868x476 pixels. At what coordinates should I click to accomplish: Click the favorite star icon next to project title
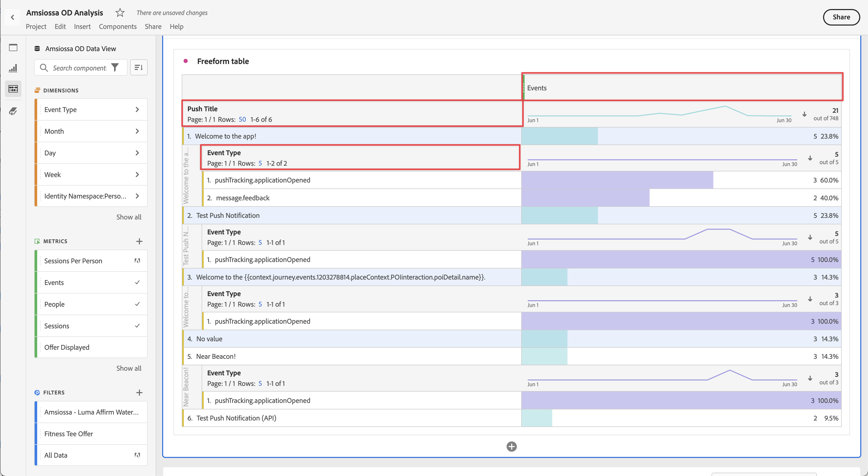coord(120,13)
